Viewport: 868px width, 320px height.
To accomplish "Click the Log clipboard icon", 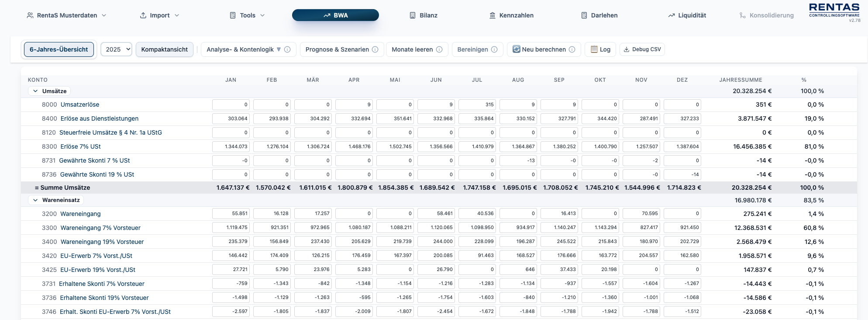I will tap(594, 49).
